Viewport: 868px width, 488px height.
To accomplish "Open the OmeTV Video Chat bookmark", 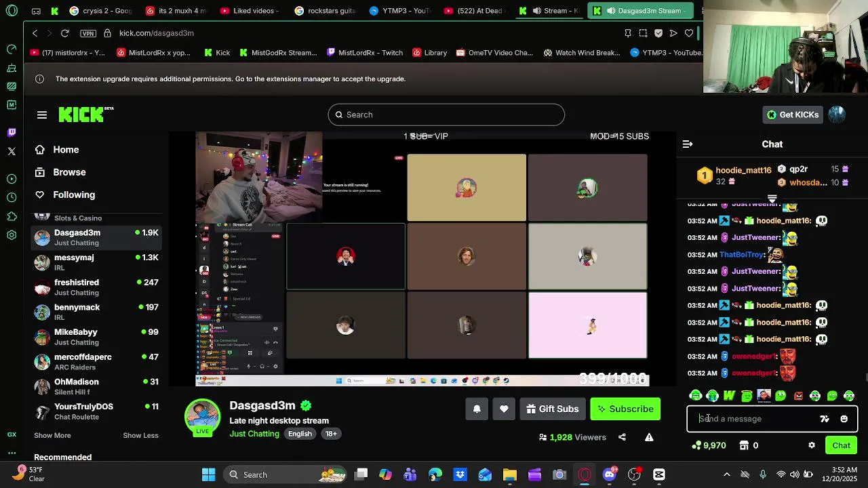I will (495, 53).
